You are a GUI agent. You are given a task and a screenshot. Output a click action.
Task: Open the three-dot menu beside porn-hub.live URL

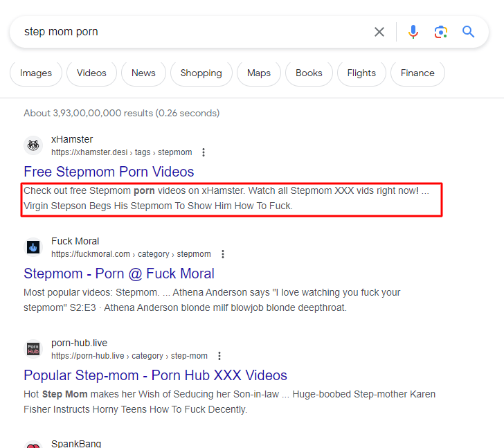(x=219, y=356)
